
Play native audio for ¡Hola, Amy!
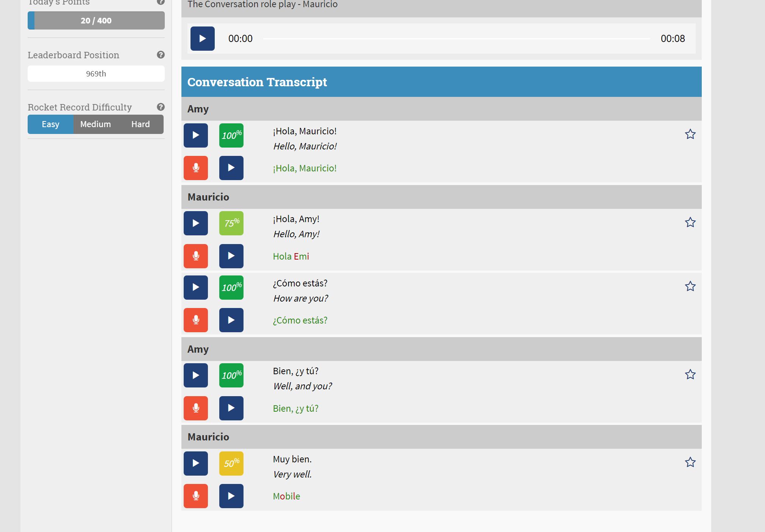196,223
